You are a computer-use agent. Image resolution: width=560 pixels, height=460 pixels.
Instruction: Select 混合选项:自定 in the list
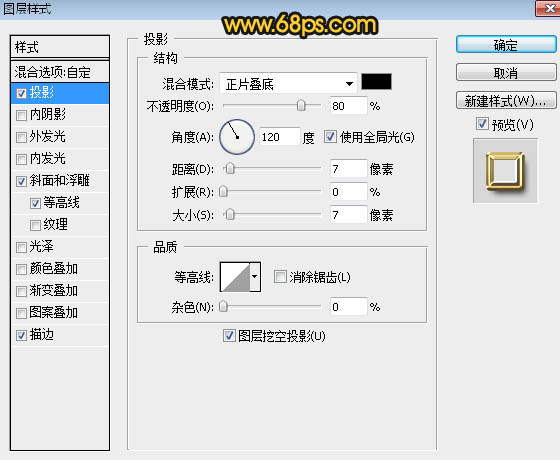tap(60, 72)
